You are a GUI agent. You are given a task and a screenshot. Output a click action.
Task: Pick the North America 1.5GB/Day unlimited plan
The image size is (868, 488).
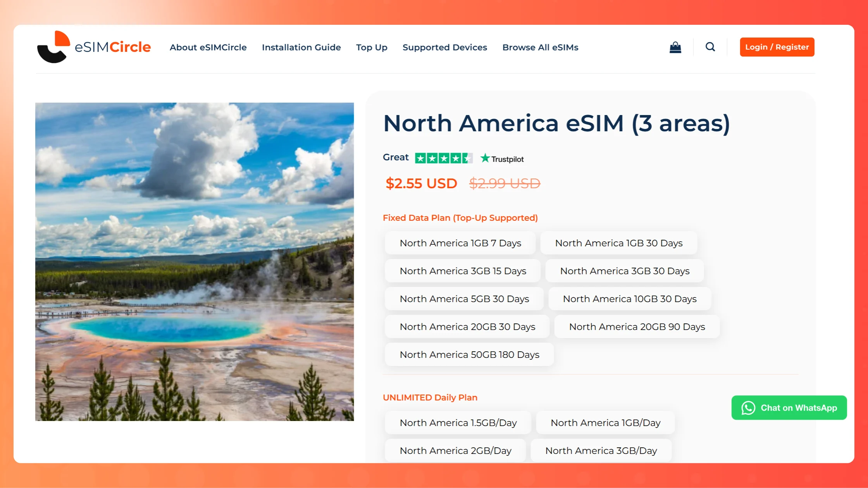tap(458, 423)
